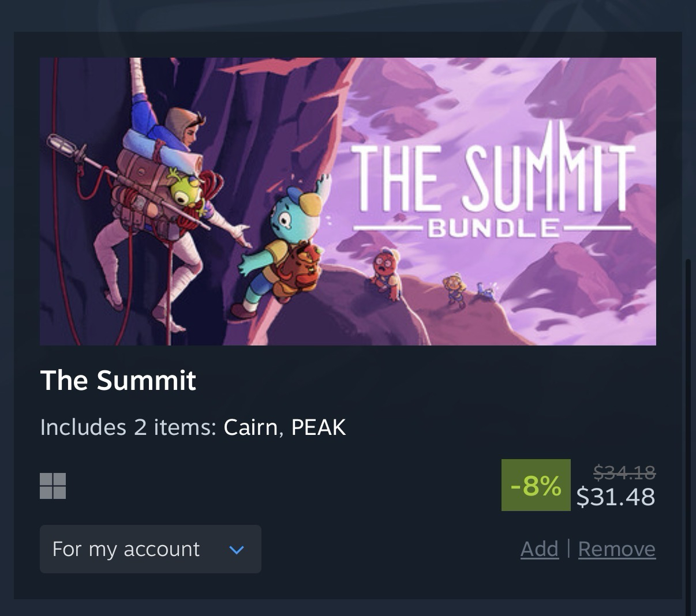Click the blue chevron in account dropdown
The image size is (696, 616).
[237, 550]
